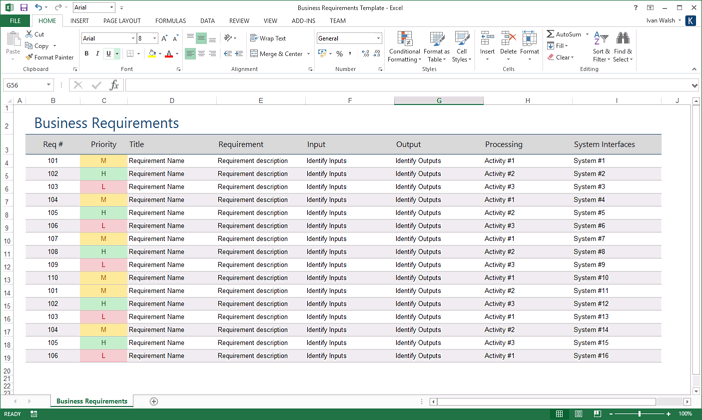Click the Save icon in quick access toolbar

[24, 7]
